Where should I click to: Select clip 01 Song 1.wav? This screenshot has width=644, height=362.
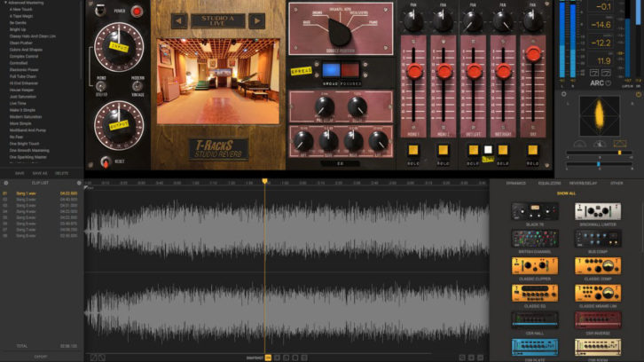(40, 193)
